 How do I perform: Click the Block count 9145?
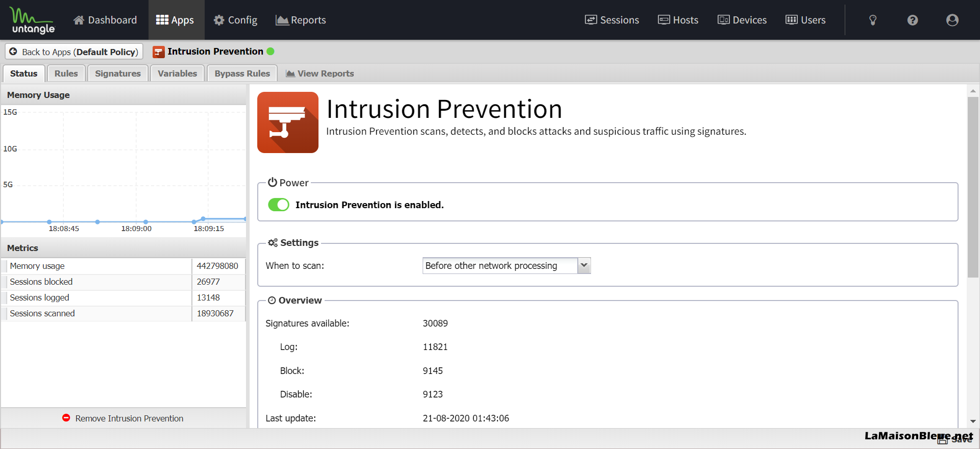[433, 371]
